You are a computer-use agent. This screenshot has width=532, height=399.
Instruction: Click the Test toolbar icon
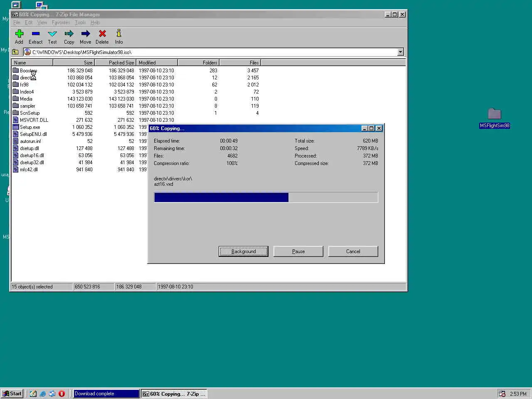pos(52,34)
